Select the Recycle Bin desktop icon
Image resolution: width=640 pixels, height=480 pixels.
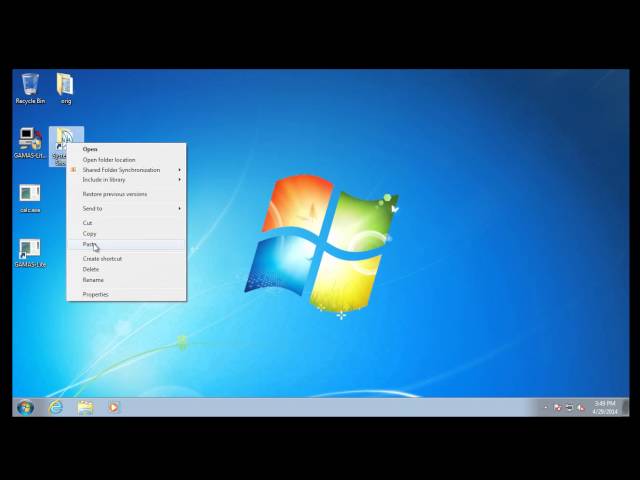click(x=30, y=88)
